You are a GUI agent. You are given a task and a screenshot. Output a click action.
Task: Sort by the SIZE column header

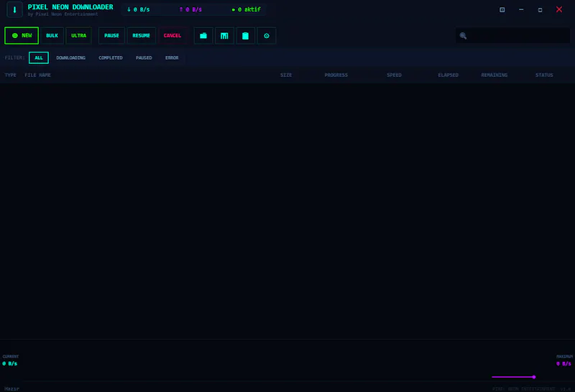pyautogui.click(x=286, y=75)
